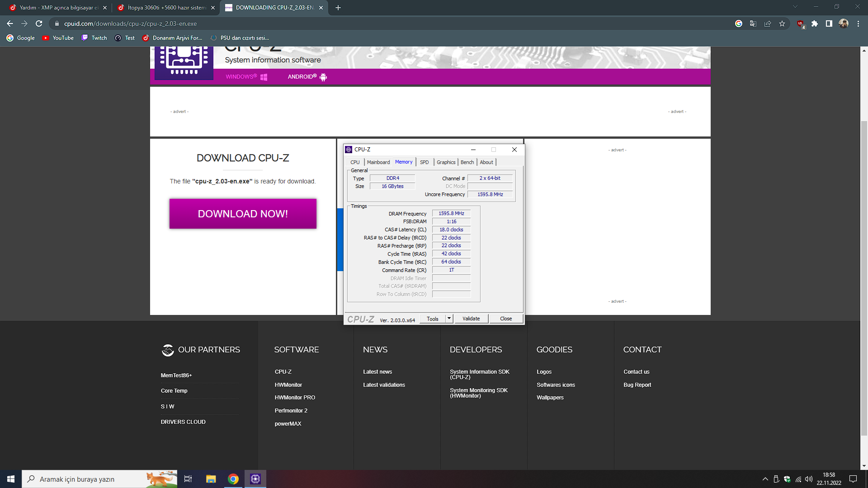Open HWMonitor PRO software link
Image resolution: width=868 pixels, height=488 pixels.
pos(295,398)
